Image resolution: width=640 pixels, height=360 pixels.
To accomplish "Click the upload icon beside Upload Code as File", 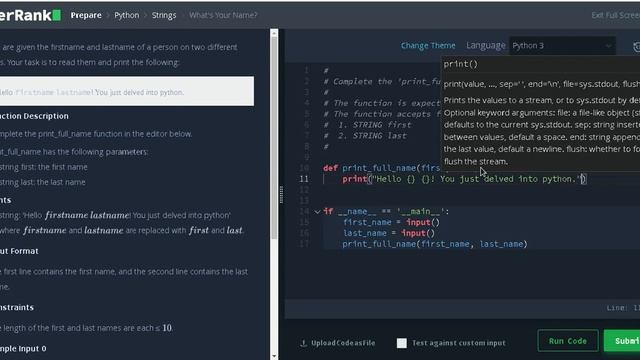I will click(303, 343).
